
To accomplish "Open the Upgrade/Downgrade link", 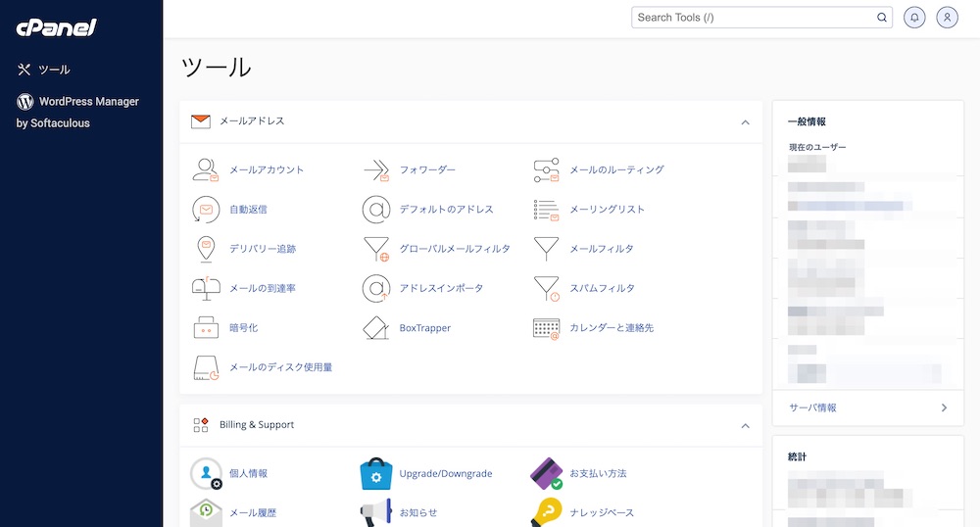I will [446, 473].
